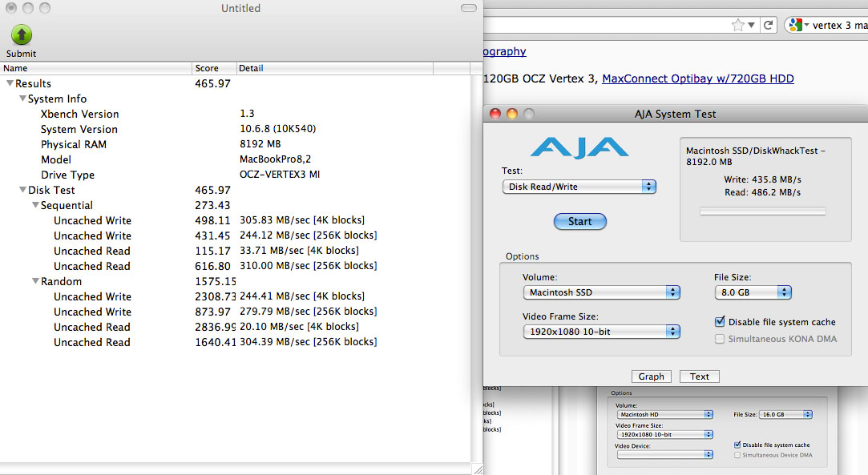868x475 pixels.
Task: Open bookmark dropdown arrow next to star
Action: pyautogui.click(x=751, y=25)
